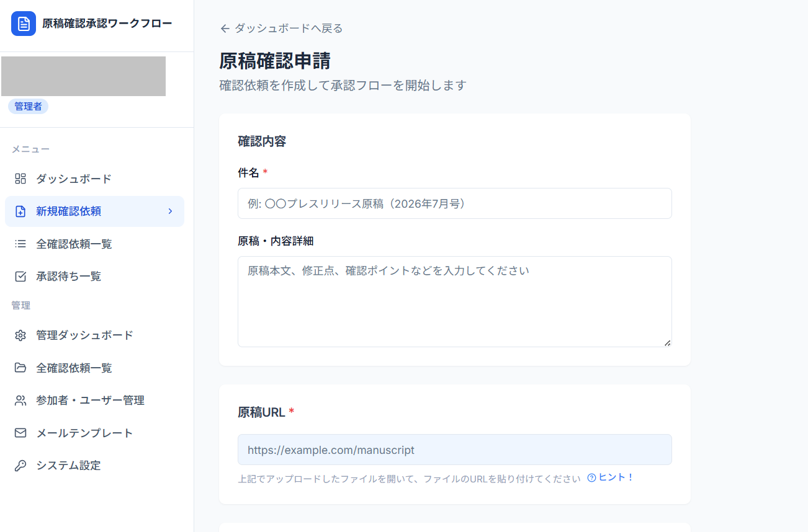
Task: Open 承認待ち一覧 via its checkmark icon
Action: pos(20,277)
